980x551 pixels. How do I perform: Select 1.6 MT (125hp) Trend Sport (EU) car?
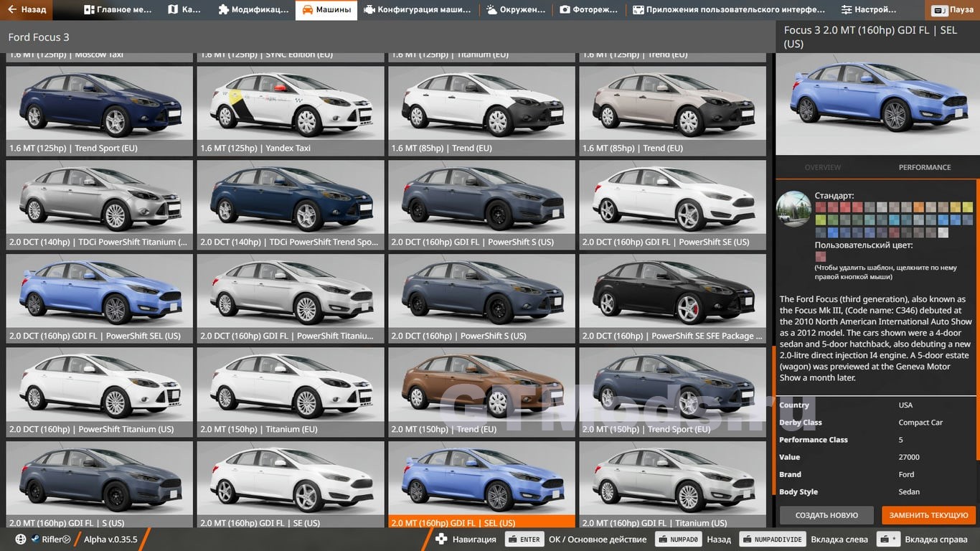click(99, 112)
